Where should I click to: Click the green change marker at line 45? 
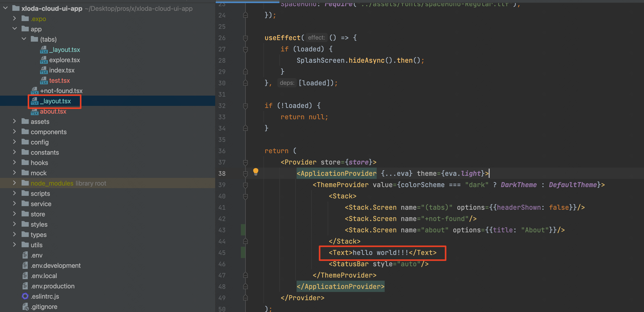(243, 252)
